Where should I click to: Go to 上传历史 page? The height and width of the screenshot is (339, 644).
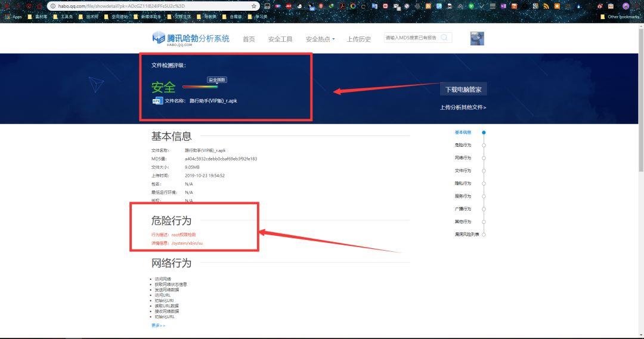[359, 39]
